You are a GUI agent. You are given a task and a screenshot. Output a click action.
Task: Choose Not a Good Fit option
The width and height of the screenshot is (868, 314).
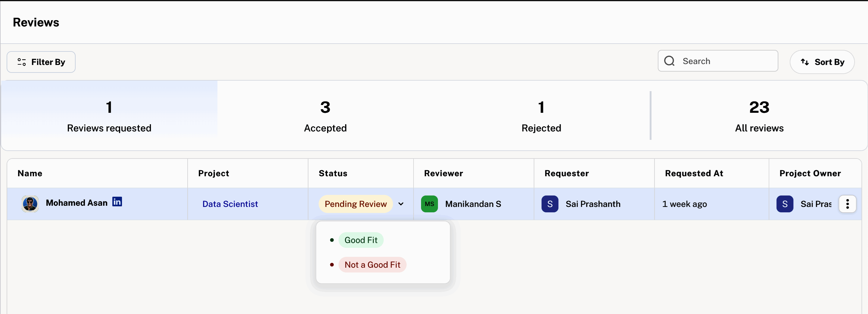pyautogui.click(x=372, y=265)
